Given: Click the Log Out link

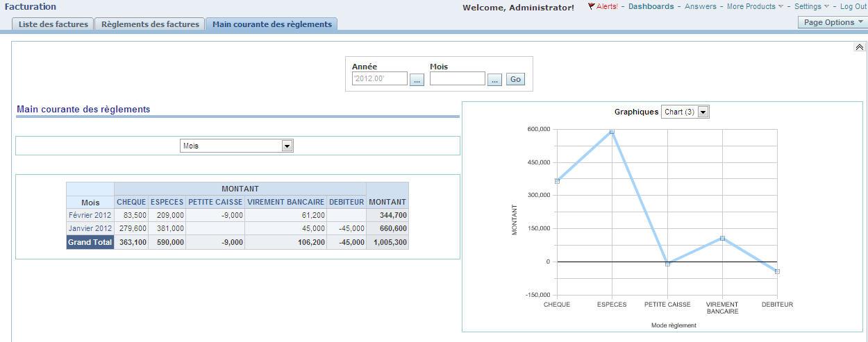Looking at the screenshot, I should click(x=853, y=6).
